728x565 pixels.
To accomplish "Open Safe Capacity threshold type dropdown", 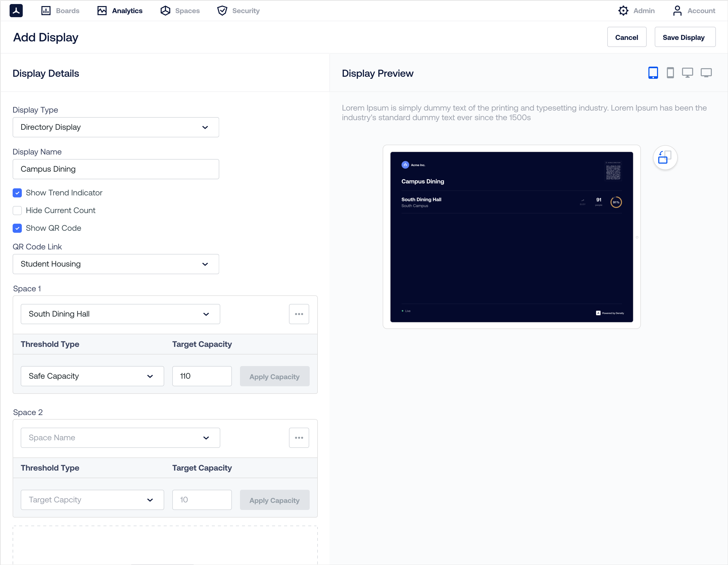I will [x=92, y=376].
